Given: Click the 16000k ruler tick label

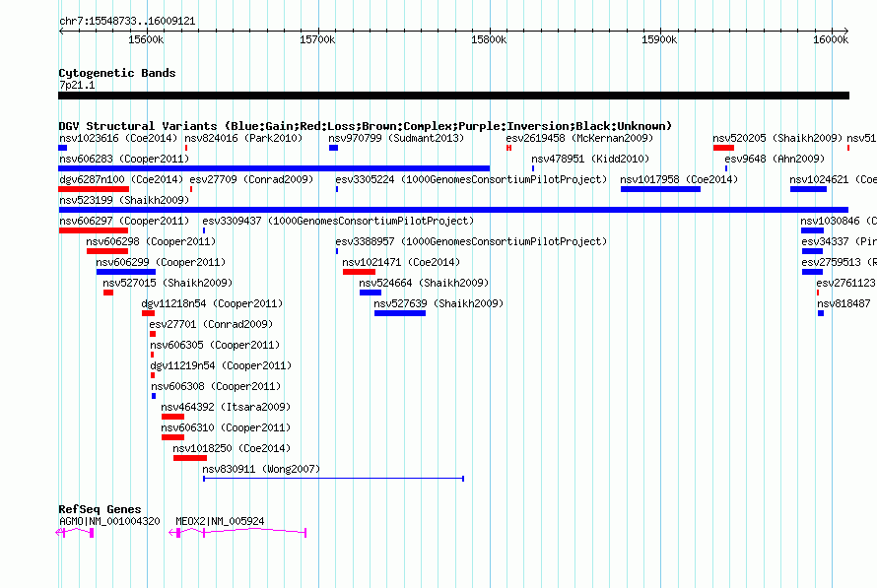Looking at the screenshot, I should click(x=831, y=39).
